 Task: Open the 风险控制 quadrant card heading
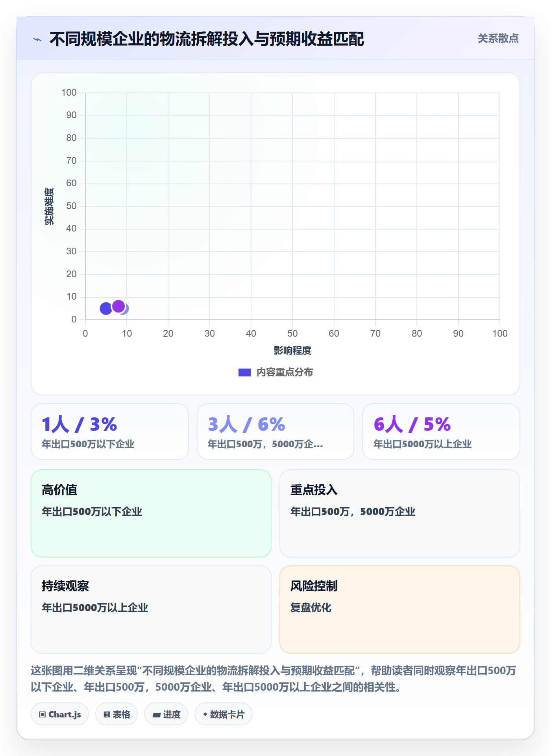[314, 586]
